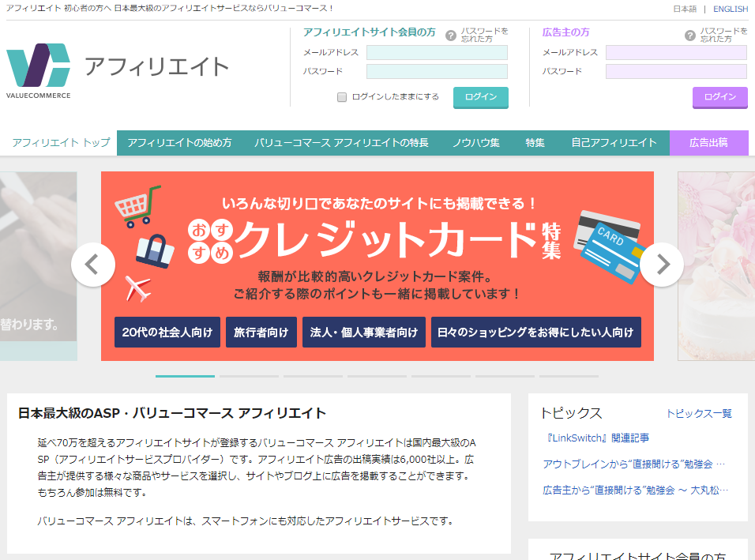The width and height of the screenshot is (755, 560).
Task: Focus advertiser パスワード field
Action: (676, 71)
